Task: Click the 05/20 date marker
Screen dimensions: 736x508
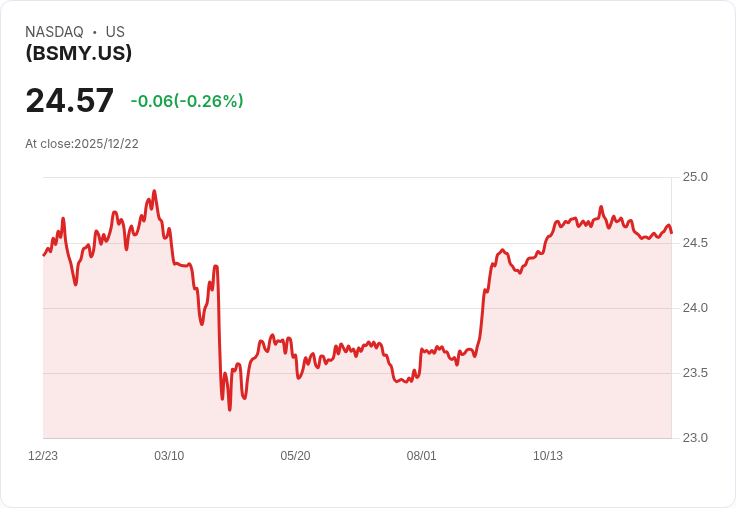Action: [295, 456]
